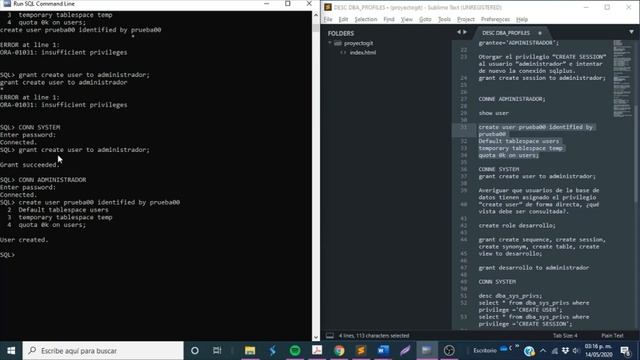Click the SQL Command Line window icon
This screenshot has height=360, width=640.
(x=7, y=4)
